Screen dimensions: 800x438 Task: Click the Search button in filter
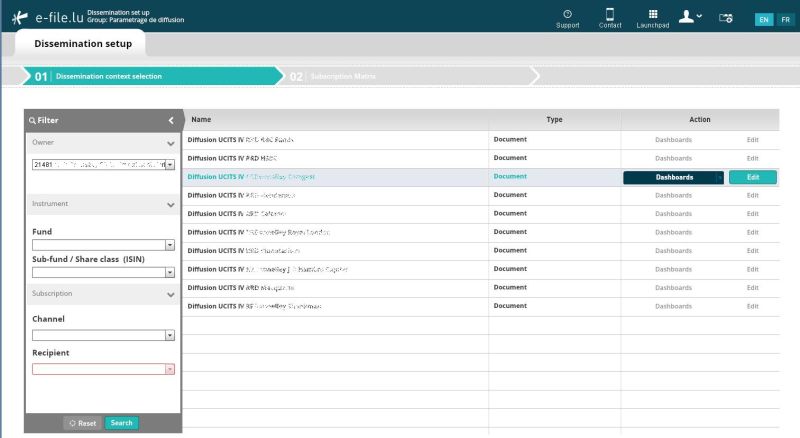pos(122,423)
